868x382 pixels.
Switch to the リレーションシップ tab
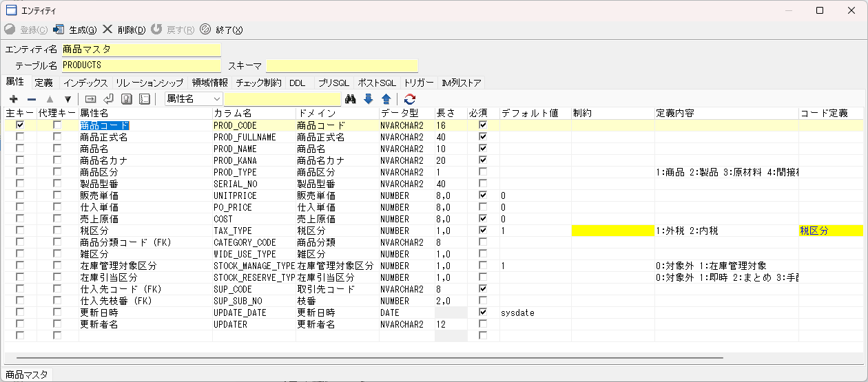(149, 83)
